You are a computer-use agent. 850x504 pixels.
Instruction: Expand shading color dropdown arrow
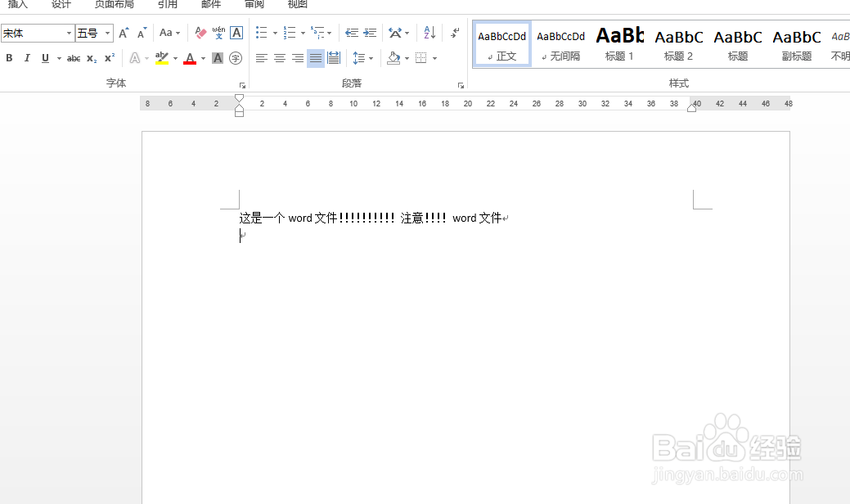(x=407, y=58)
